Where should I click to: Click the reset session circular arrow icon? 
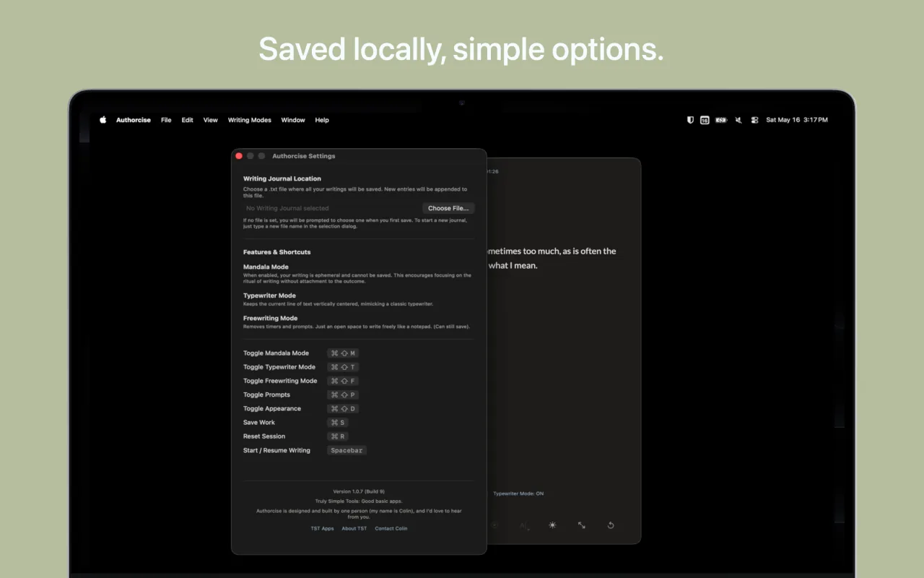tap(611, 525)
